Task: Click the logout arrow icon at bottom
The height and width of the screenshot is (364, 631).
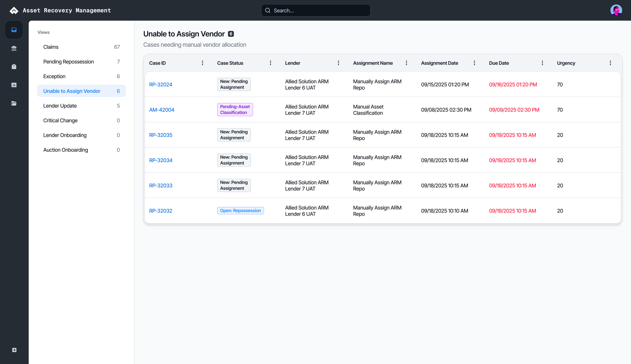Action: click(14, 350)
